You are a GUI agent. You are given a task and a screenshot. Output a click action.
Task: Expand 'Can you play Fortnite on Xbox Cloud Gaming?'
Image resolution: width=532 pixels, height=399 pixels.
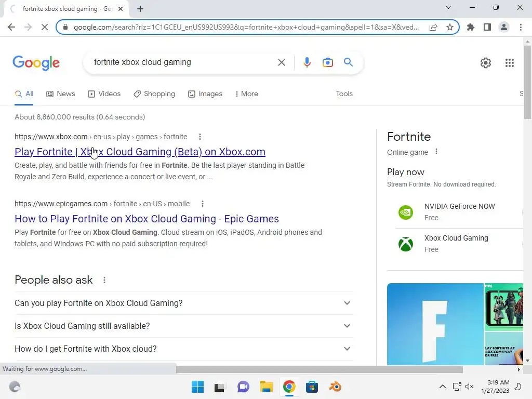tap(183, 303)
